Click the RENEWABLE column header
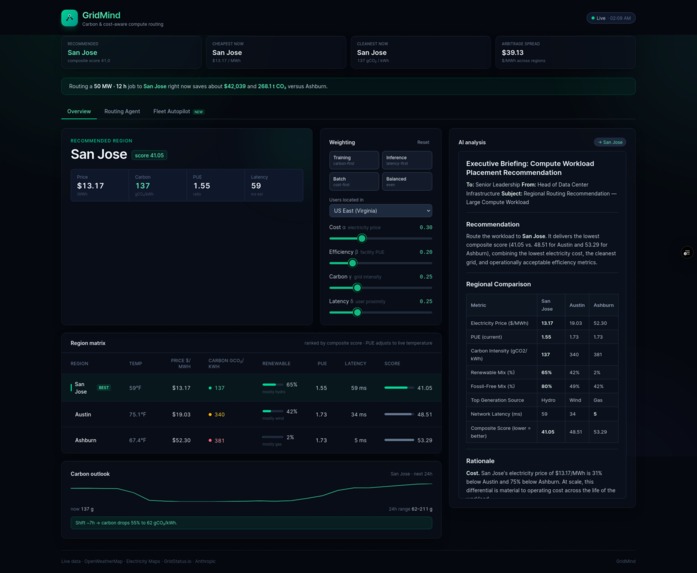The image size is (697, 573). (x=276, y=364)
